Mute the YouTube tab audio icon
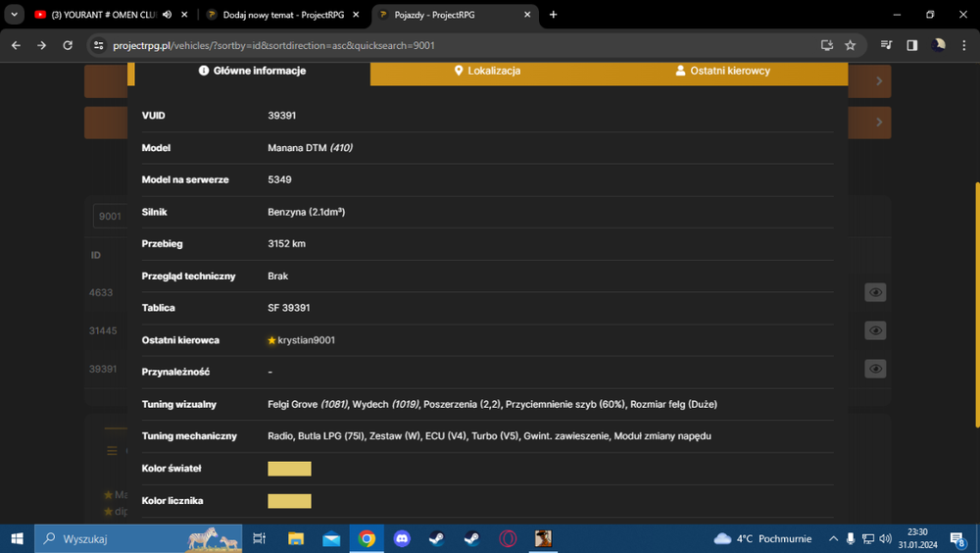This screenshot has width=980, height=553. (167, 15)
